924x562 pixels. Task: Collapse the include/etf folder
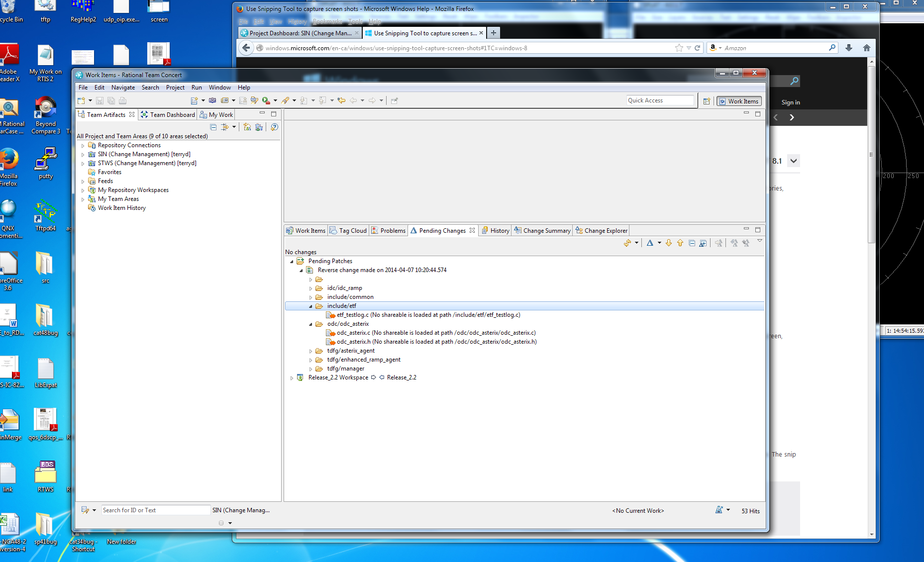[x=310, y=306]
